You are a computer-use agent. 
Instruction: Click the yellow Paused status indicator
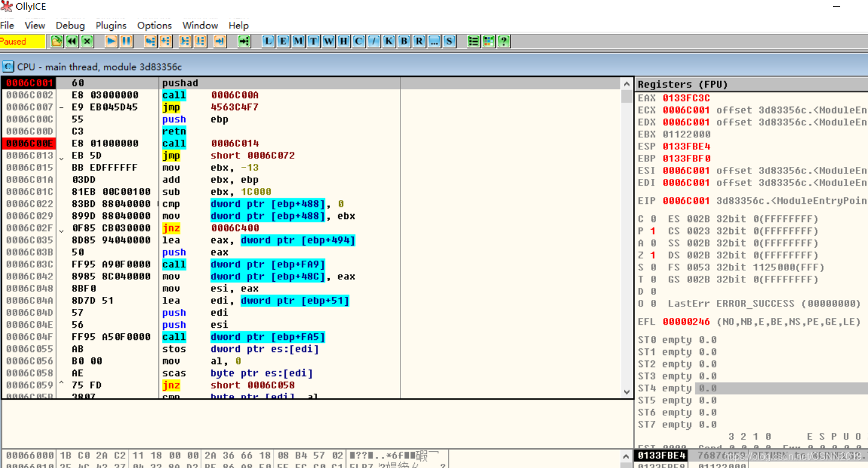[x=22, y=41]
